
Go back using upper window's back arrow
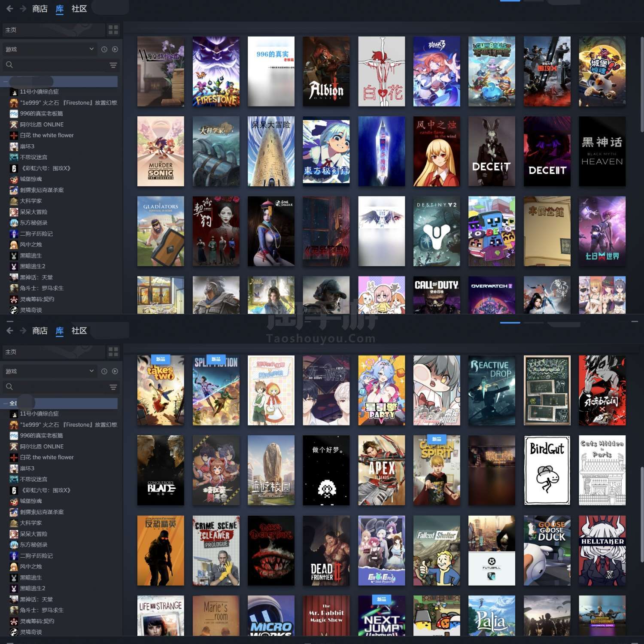pos(9,9)
